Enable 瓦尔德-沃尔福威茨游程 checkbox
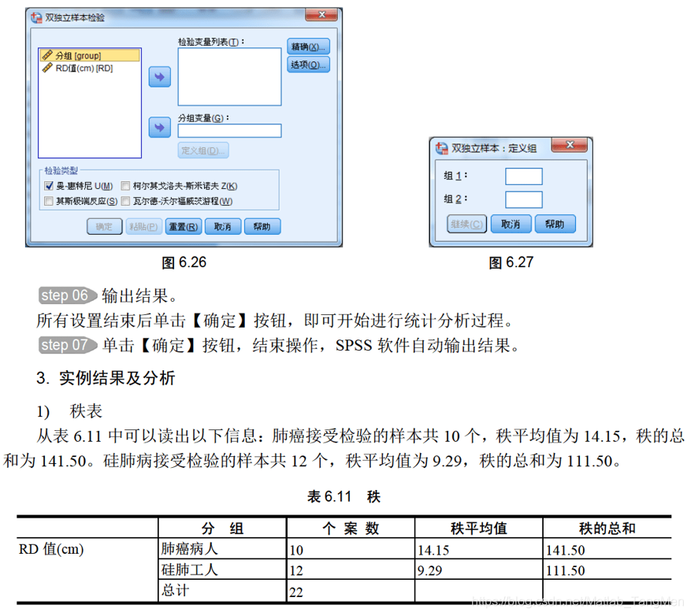Image resolution: width=691 pixels, height=616 pixels. pos(125,201)
